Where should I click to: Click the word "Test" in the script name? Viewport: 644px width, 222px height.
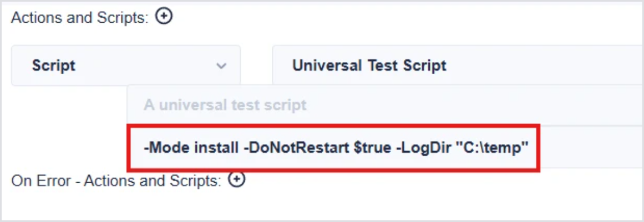tap(383, 66)
